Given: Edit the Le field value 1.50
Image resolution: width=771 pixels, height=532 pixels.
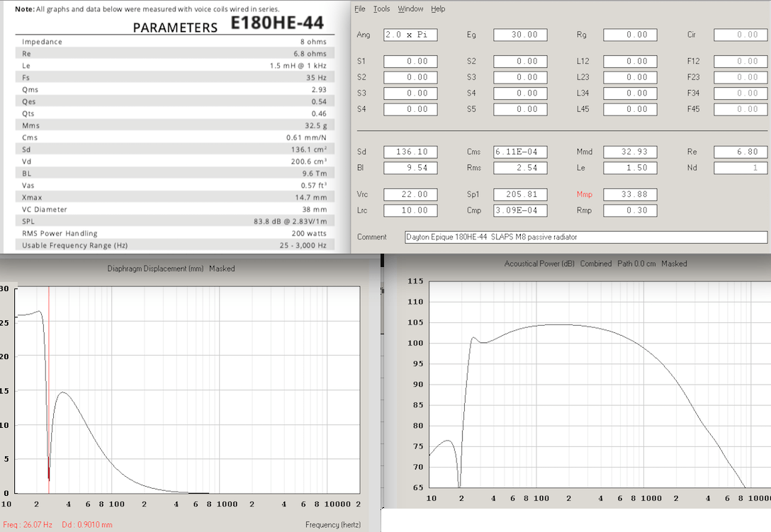Looking at the screenshot, I should (x=631, y=168).
